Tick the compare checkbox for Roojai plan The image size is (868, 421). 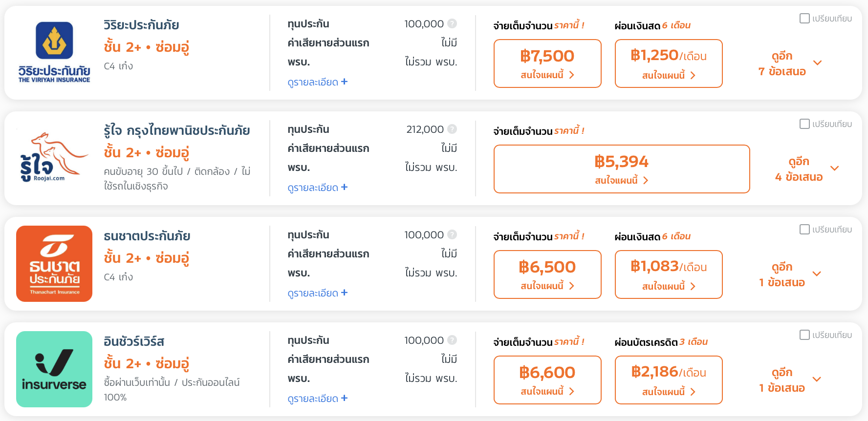coord(804,124)
